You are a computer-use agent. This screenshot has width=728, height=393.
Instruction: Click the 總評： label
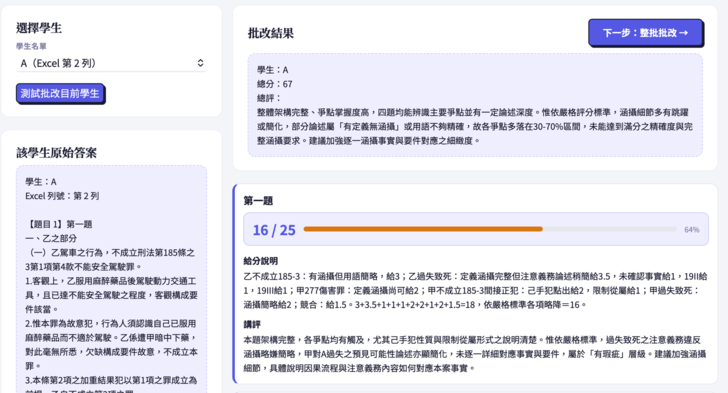pos(269,98)
